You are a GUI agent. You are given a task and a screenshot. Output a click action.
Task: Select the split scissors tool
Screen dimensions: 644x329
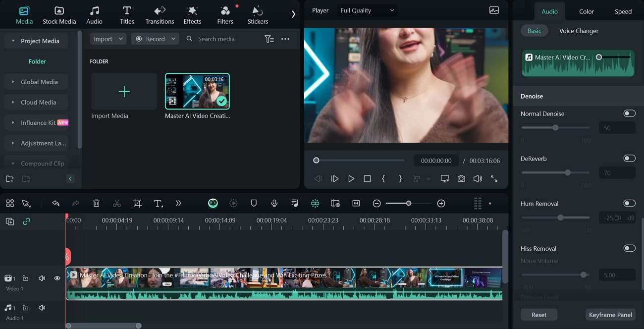click(x=117, y=203)
